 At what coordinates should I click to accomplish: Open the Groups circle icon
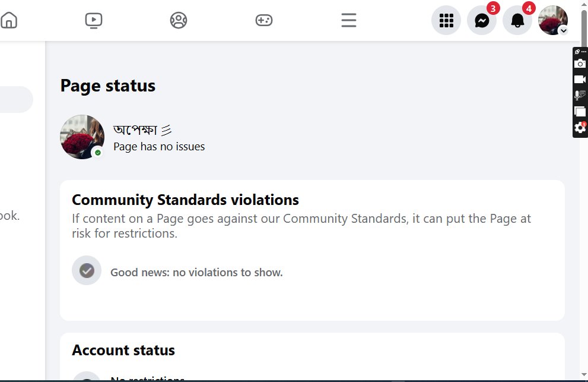[179, 20]
